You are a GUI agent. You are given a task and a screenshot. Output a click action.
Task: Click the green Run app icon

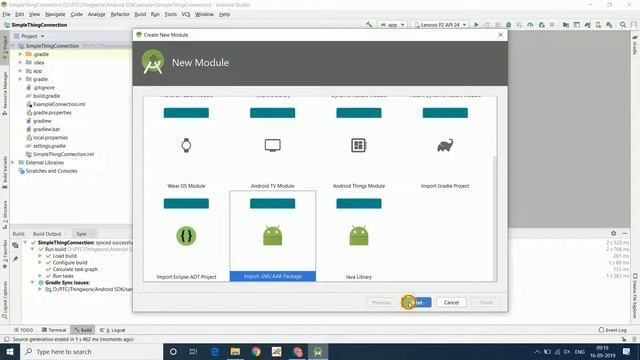click(x=476, y=25)
